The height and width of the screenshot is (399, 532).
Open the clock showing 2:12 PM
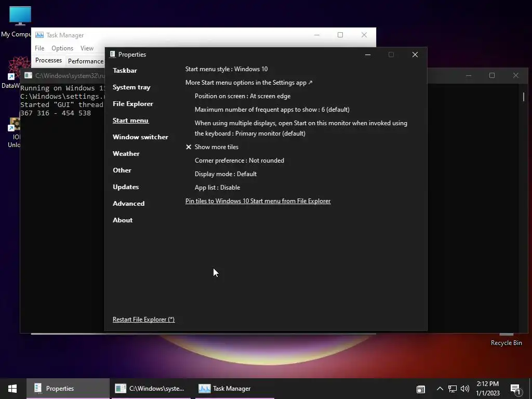coord(487,389)
